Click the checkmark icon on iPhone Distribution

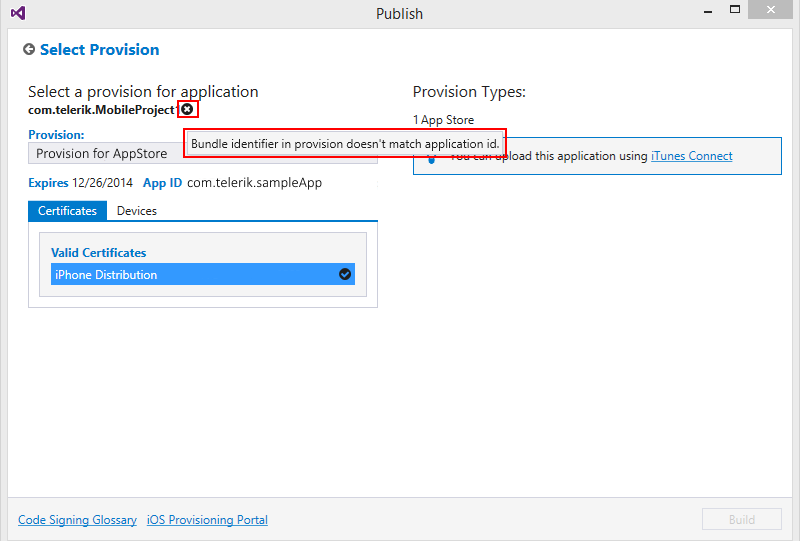click(345, 274)
